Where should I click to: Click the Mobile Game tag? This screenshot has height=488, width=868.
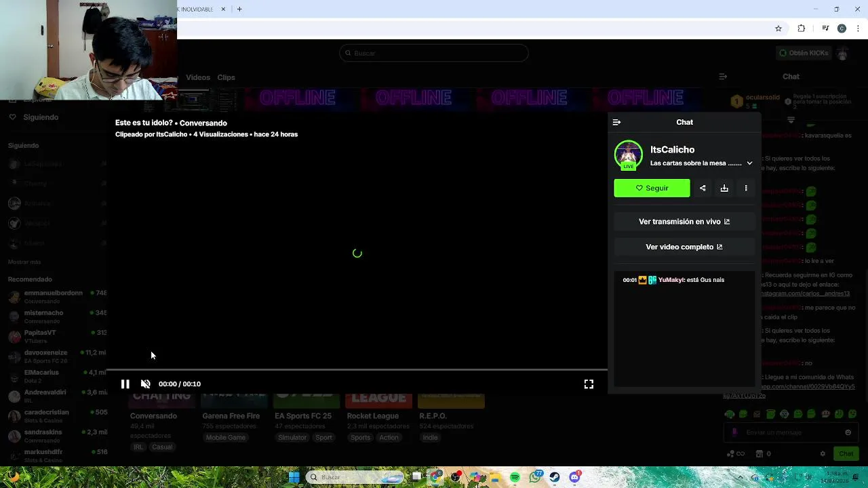click(226, 438)
